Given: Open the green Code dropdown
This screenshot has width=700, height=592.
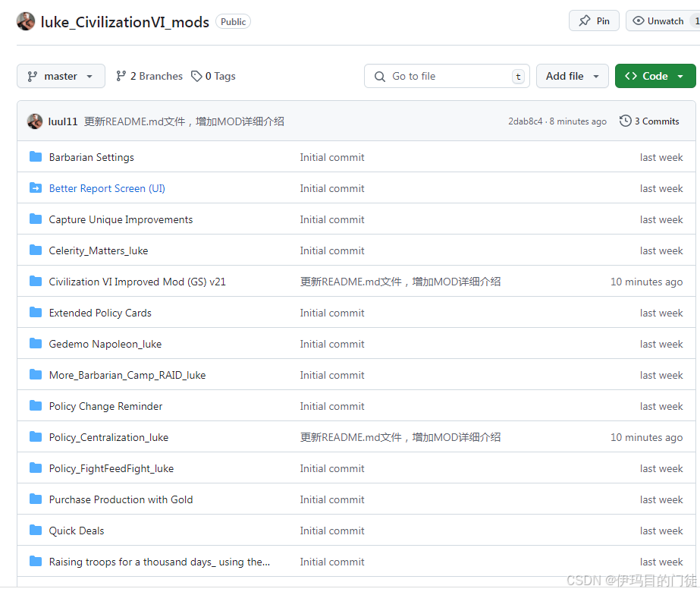Looking at the screenshot, I should pyautogui.click(x=655, y=77).
